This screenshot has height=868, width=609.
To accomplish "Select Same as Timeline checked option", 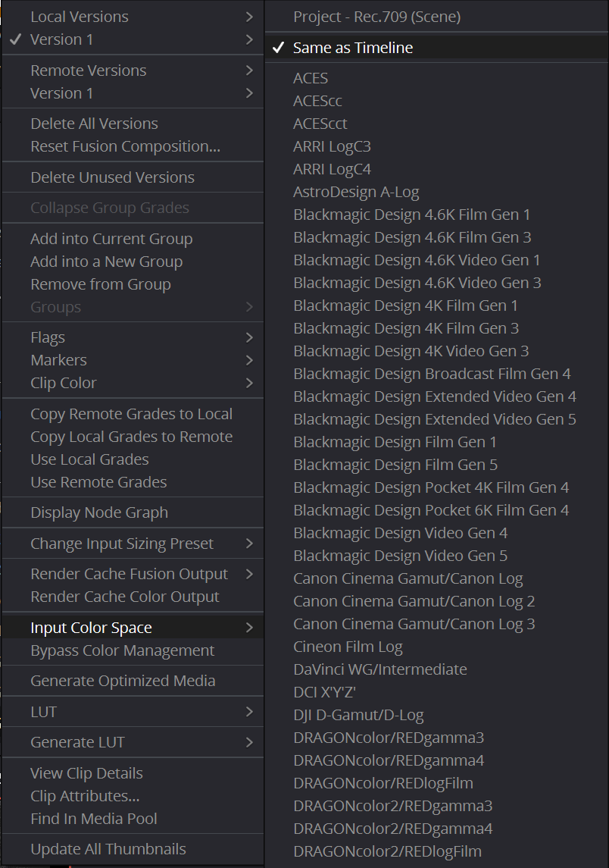I will [x=437, y=48].
